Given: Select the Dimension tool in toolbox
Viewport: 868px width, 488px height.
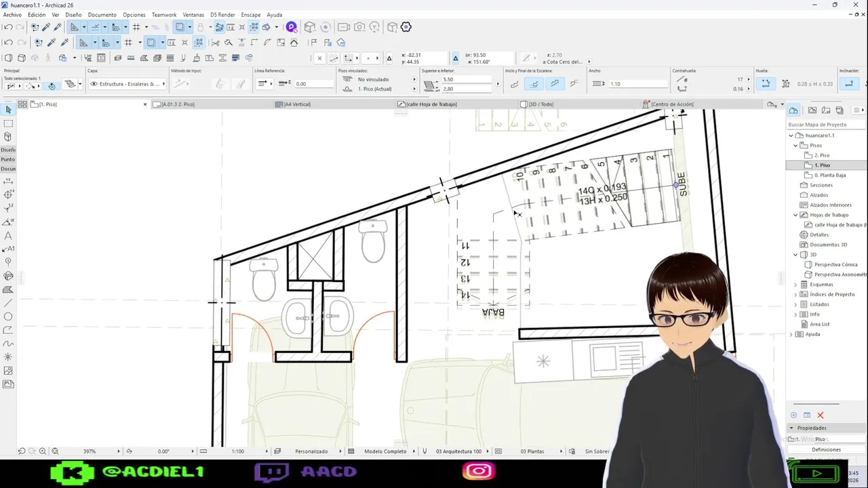Looking at the screenshot, I should pos(8,181).
